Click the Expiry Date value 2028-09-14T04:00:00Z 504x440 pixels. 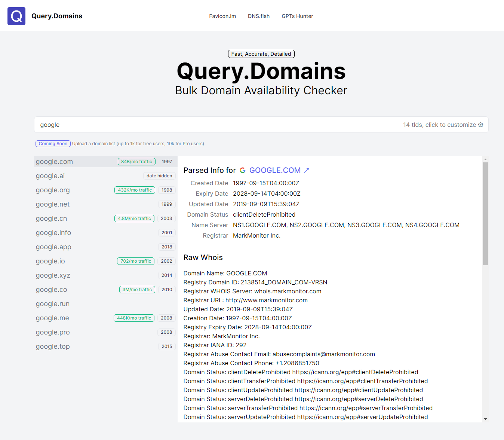pos(267,193)
